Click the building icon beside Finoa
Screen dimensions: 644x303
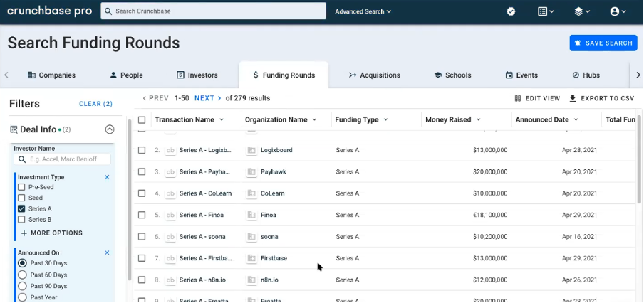click(251, 215)
